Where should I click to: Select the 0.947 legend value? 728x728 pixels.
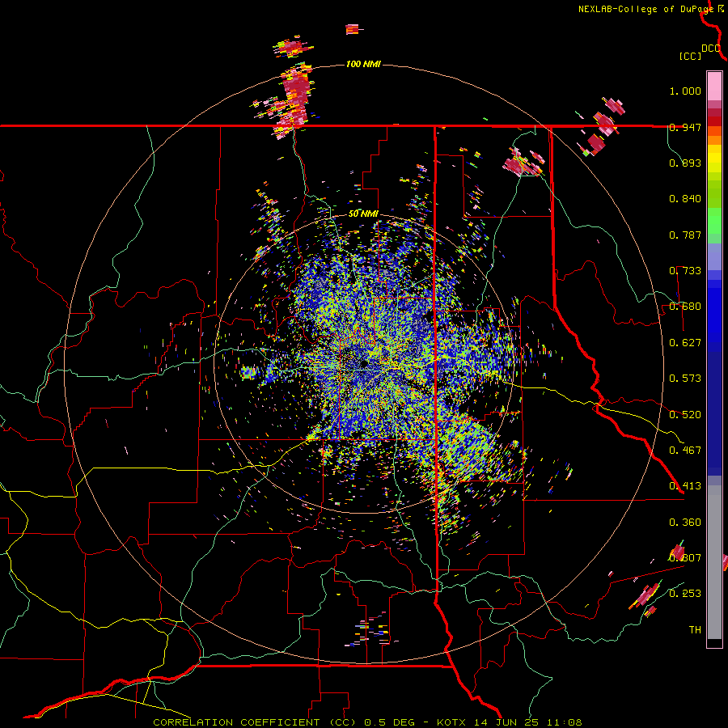(x=685, y=127)
